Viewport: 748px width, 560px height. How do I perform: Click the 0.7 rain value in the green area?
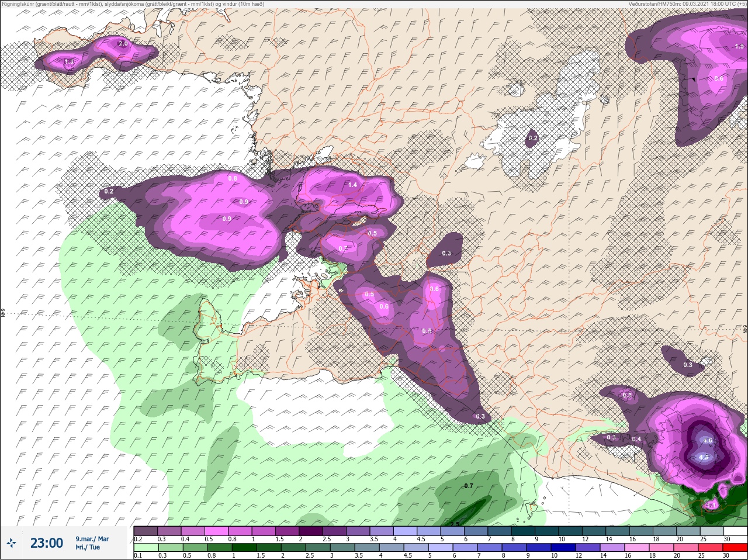tap(469, 486)
